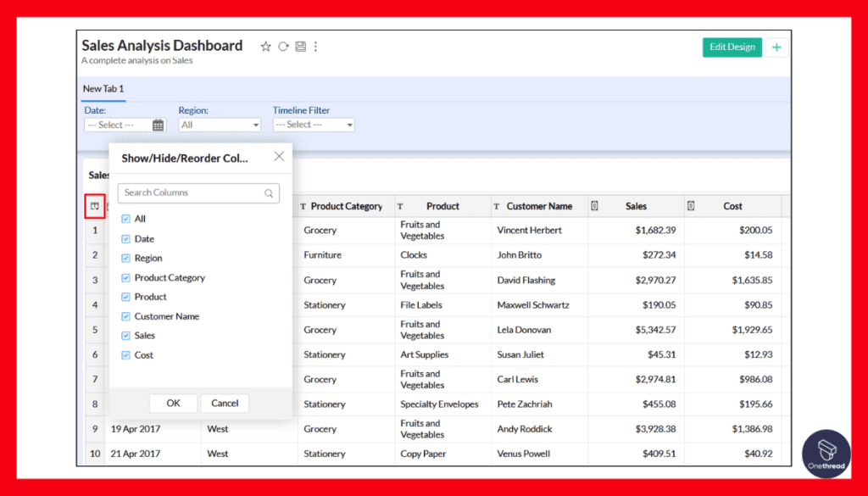Mark dashboard as favorite with star icon
The width and height of the screenshot is (868, 496).
(265, 47)
